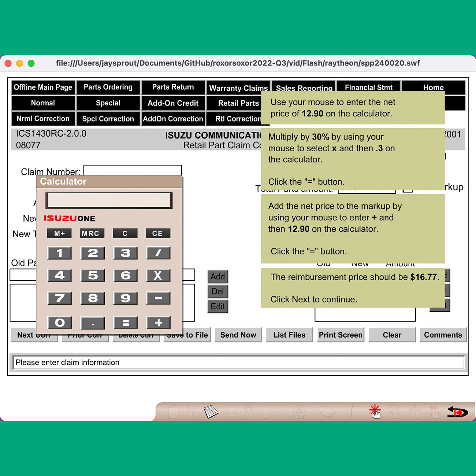
Task: Click the calculator icon in the bottom toolbar
Action: point(211,412)
